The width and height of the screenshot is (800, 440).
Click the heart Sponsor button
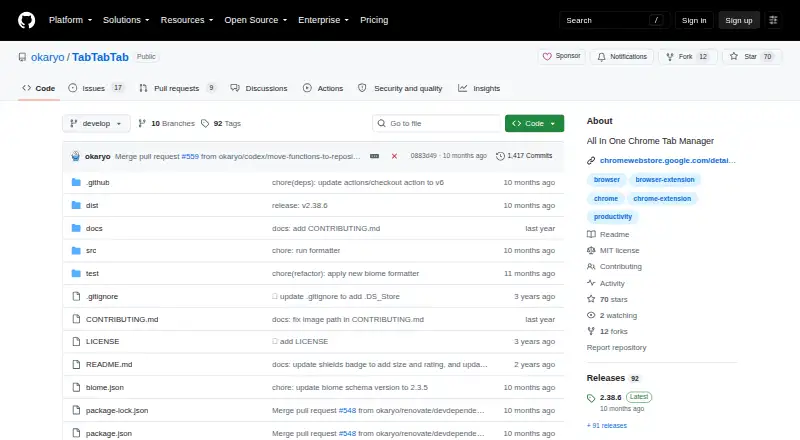(561, 56)
